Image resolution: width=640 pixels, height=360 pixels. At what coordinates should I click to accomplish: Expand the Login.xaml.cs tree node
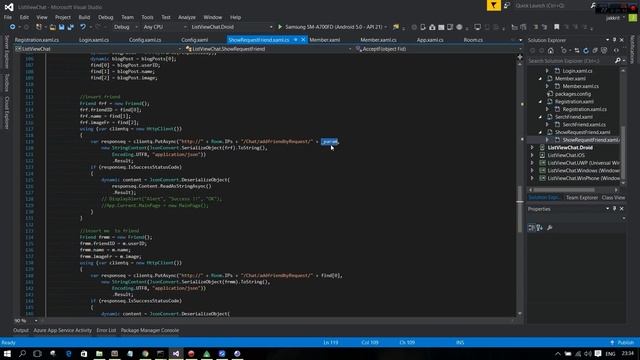click(x=547, y=71)
